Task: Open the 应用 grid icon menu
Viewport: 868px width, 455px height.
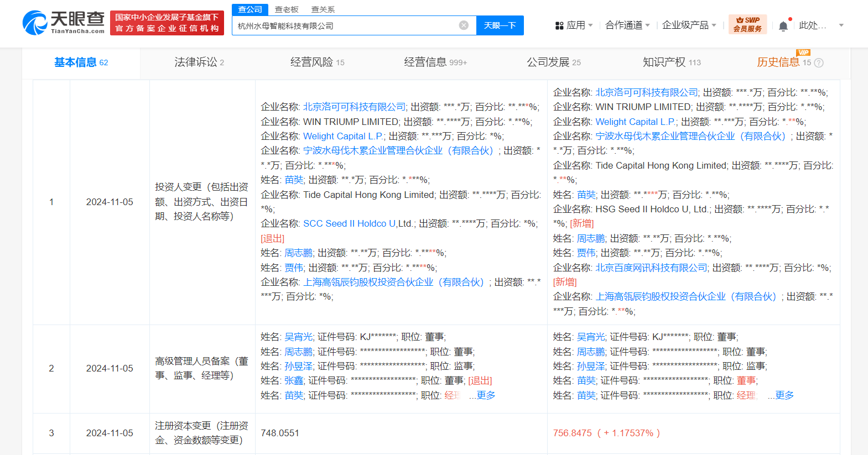Action: (x=573, y=25)
